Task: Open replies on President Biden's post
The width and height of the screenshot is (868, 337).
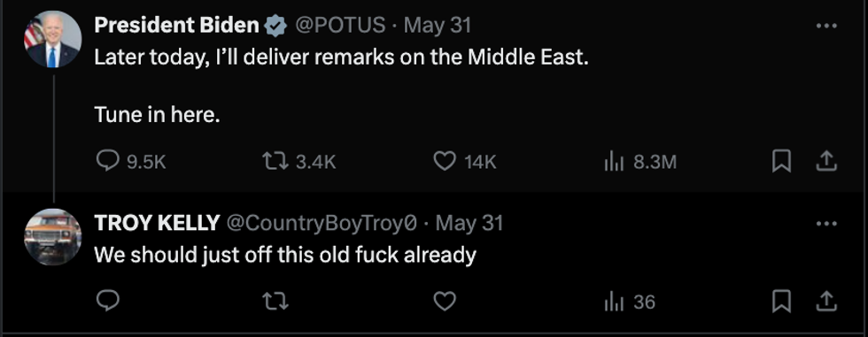Action: [131, 162]
